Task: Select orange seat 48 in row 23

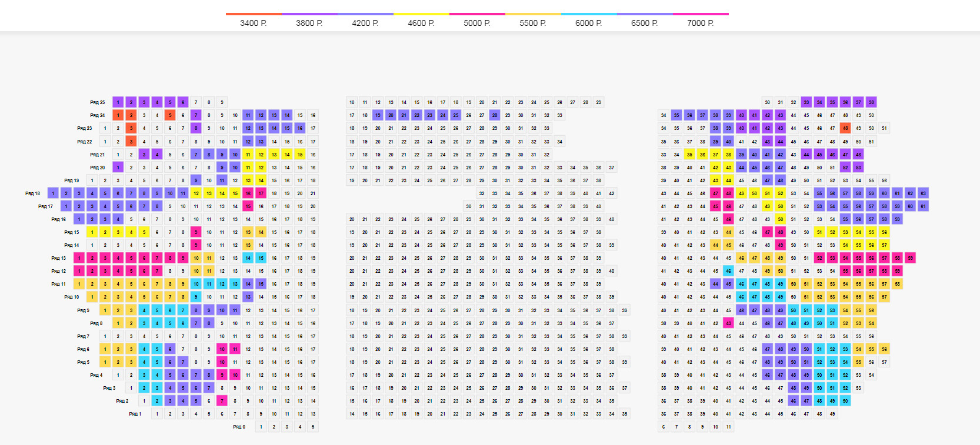Action: 845,128
